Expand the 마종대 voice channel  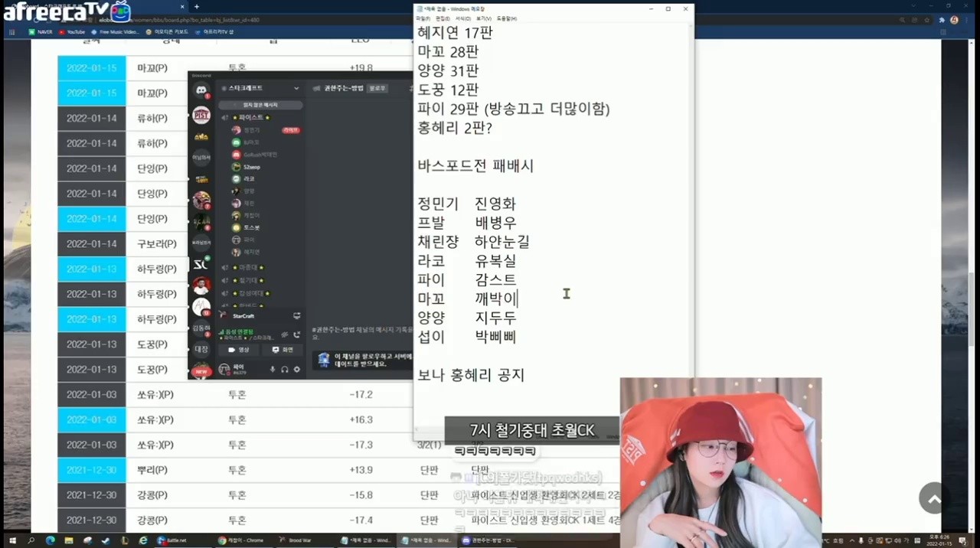pyautogui.click(x=249, y=267)
